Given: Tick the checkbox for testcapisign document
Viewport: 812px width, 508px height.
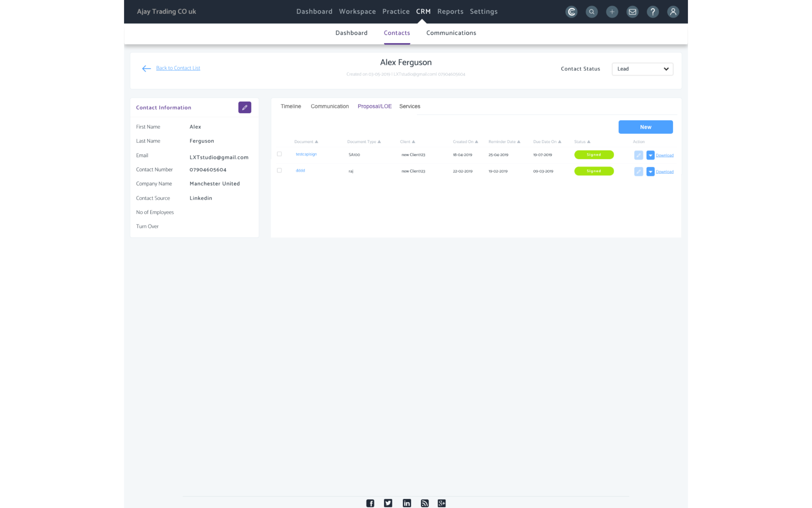Looking at the screenshot, I should [x=279, y=154].
